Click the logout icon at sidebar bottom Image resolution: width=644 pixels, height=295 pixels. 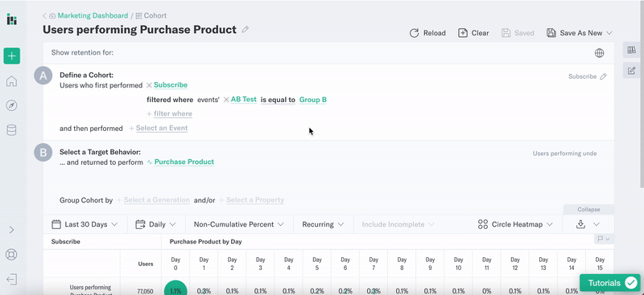[11, 280]
